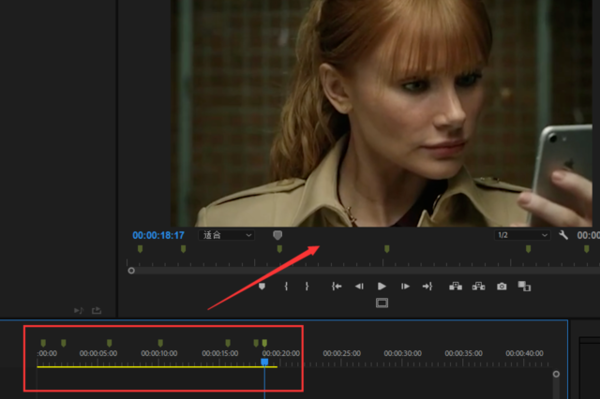
Task: Select the first green marker on monitor ruler
Action: pyautogui.click(x=140, y=249)
